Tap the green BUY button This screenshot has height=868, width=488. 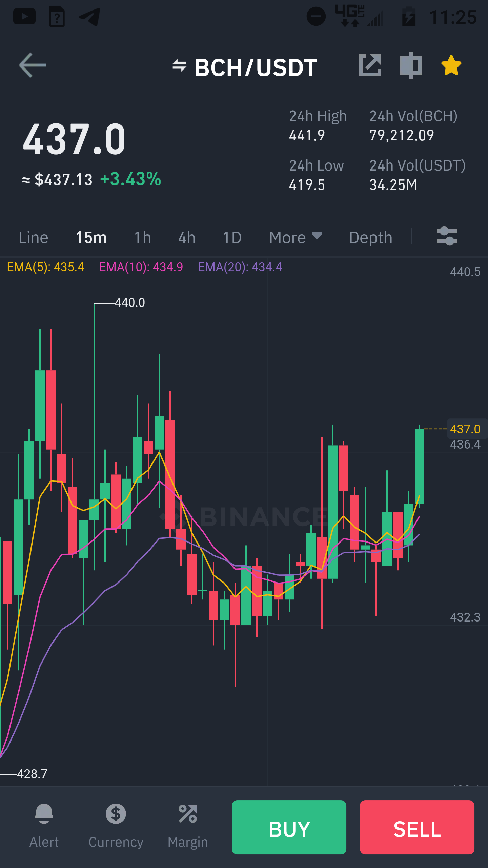[289, 827]
